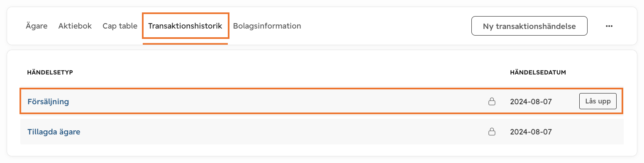
Task: Click the lock icon in Försäljning row
Action: point(492,101)
